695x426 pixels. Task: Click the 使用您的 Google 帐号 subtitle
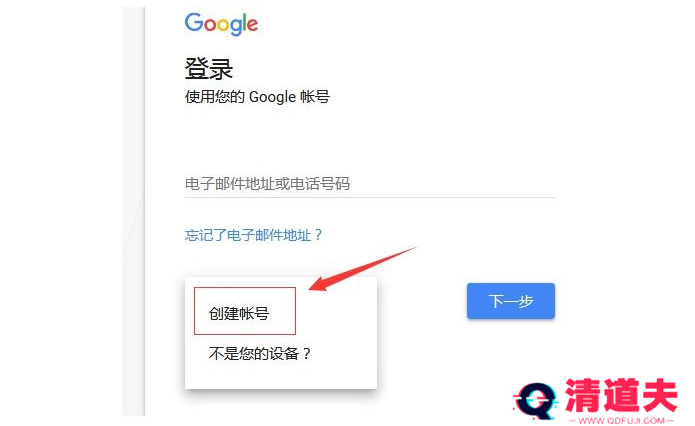pos(257,97)
